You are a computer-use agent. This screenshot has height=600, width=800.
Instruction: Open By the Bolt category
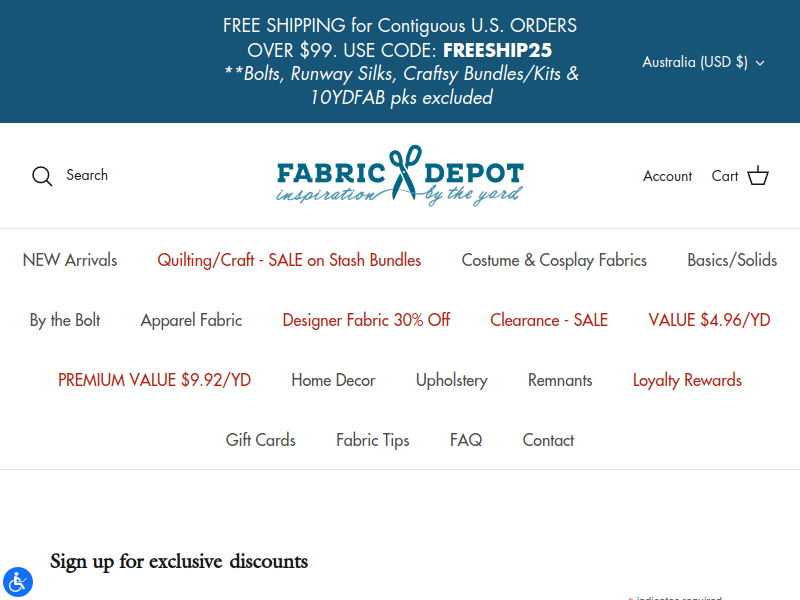coord(65,320)
